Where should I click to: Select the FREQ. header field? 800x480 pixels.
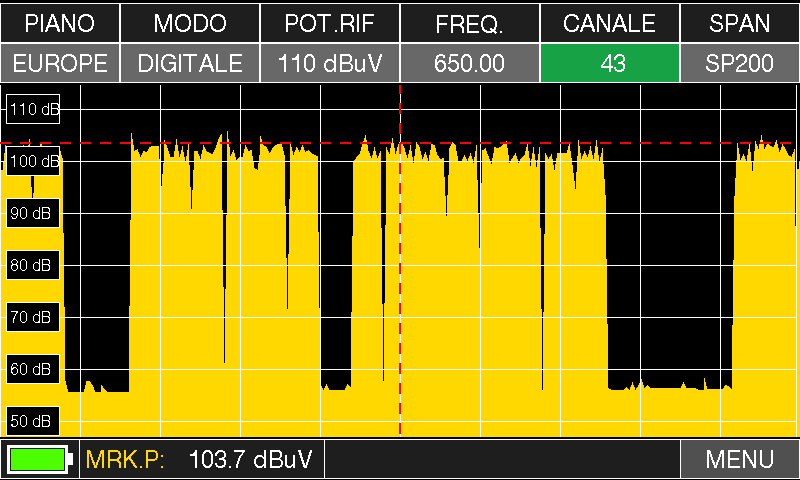point(469,23)
